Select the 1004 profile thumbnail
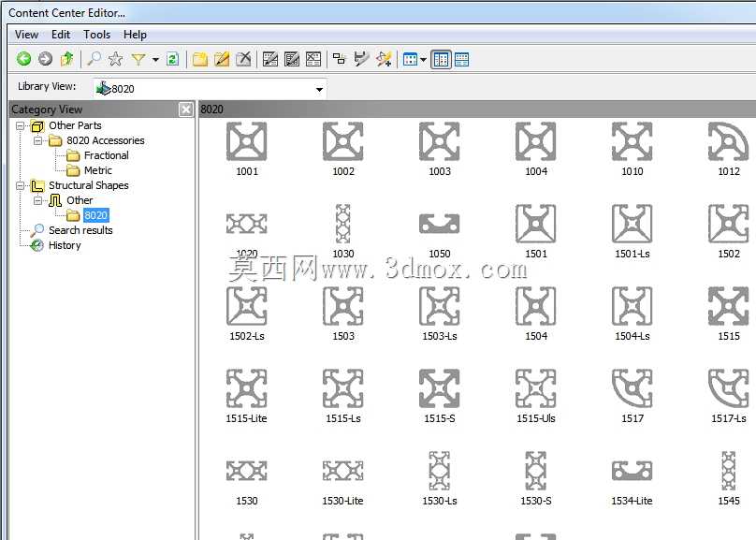This screenshot has height=540, width=756. click(x=536, y=141)
